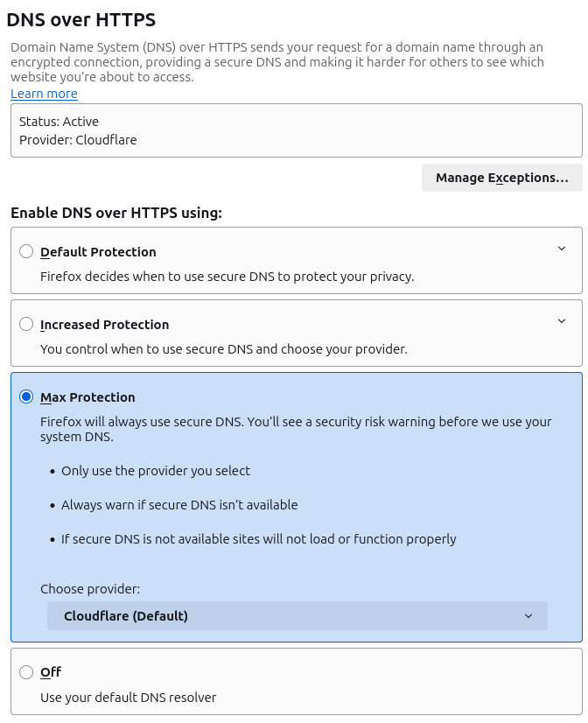Image resolution: width=588 pixels, height=723 pixels.
Task: Click the Manage Exceptions button
Action: coord(502,178)
